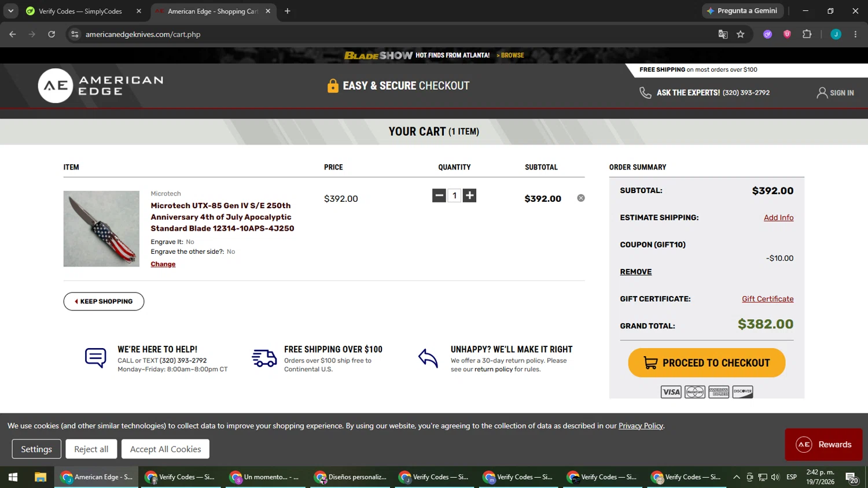868x488 pixels.
Task: Open the Privacy Policy link in cookie banner
Action: 641,426
